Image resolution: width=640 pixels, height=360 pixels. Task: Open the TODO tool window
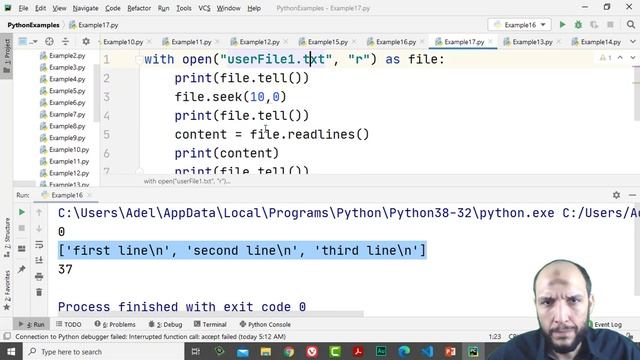pos(69,324)
